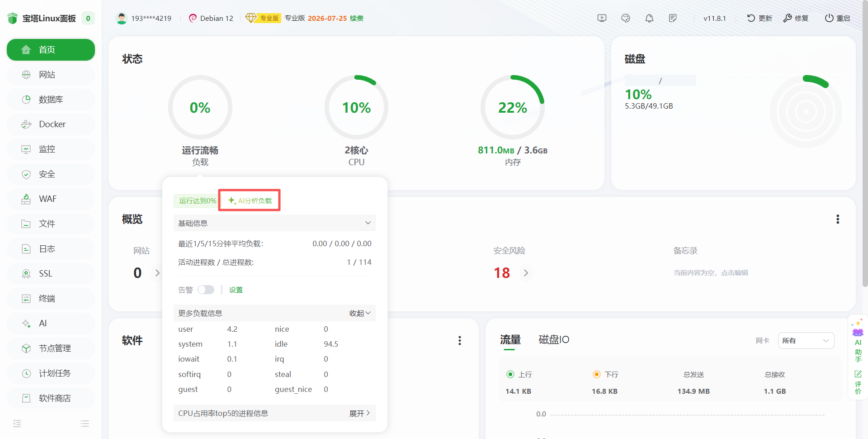The image size is (868, 439).
Task: Open the 网卡 所有 dropdown
Action: click(806, 341)
